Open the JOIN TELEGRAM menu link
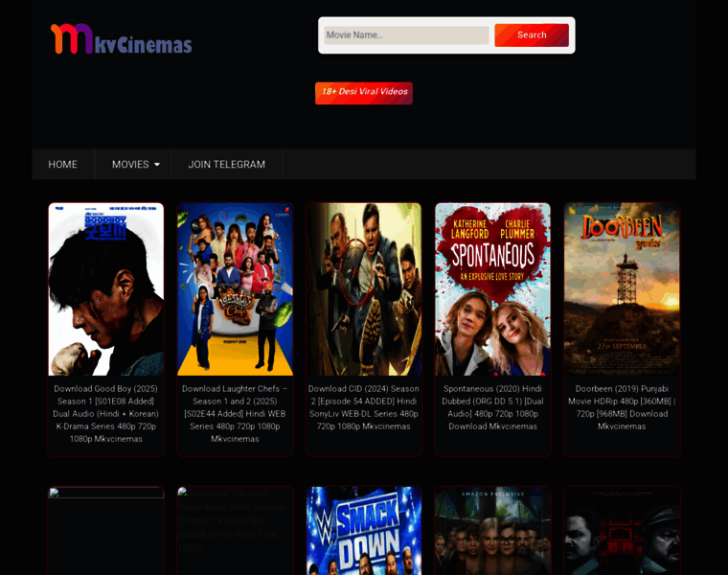 (227, 165)
